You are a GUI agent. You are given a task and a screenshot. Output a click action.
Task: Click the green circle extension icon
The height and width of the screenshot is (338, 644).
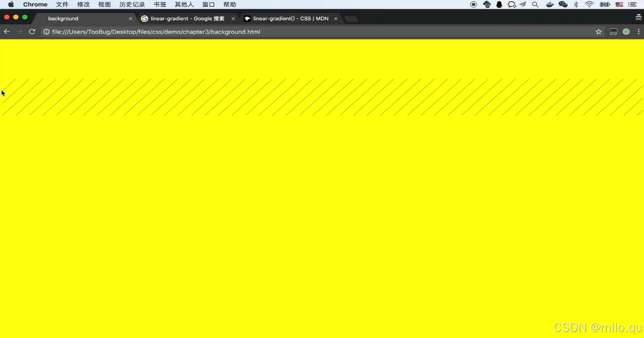(x=626, y=32)
